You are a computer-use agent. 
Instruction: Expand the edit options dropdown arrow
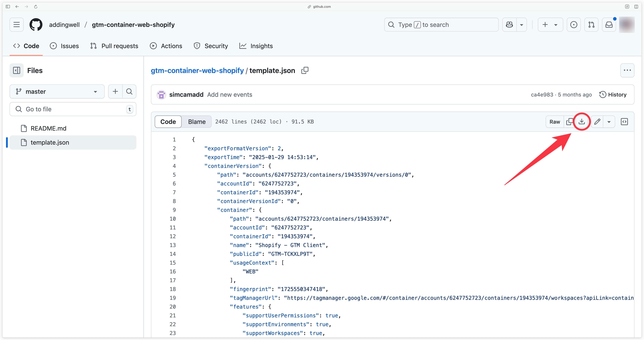609,122
